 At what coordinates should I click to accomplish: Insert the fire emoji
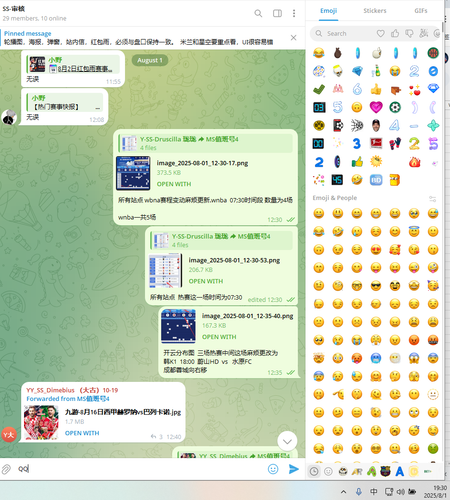414,162
